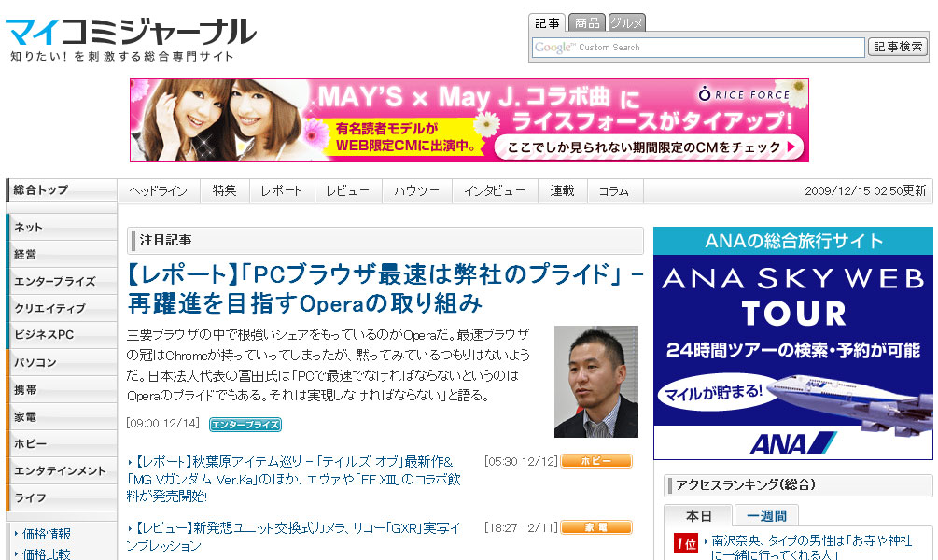Click the ANA logo in the advertisement

[x=792, y=442]
